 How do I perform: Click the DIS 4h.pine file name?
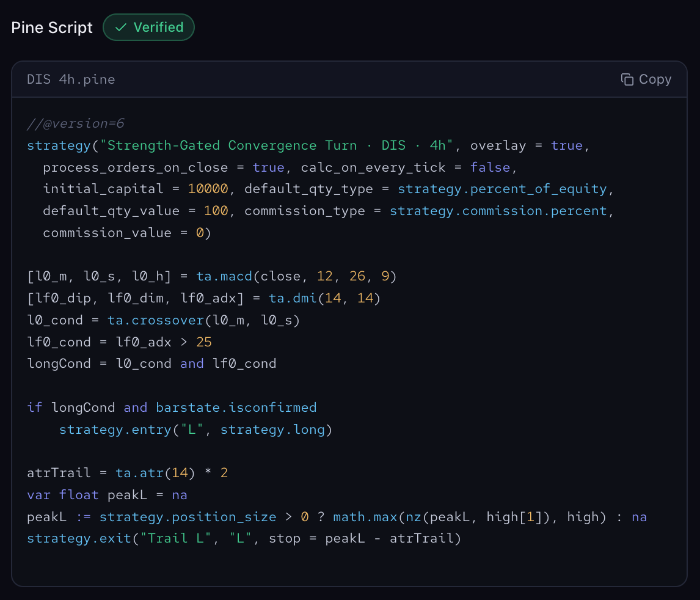click(71, 79)
